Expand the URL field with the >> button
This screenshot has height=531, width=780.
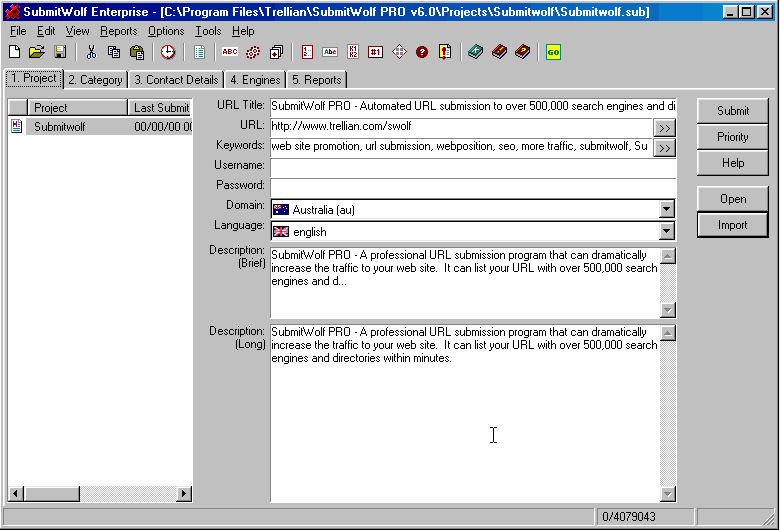click(665, 128)
